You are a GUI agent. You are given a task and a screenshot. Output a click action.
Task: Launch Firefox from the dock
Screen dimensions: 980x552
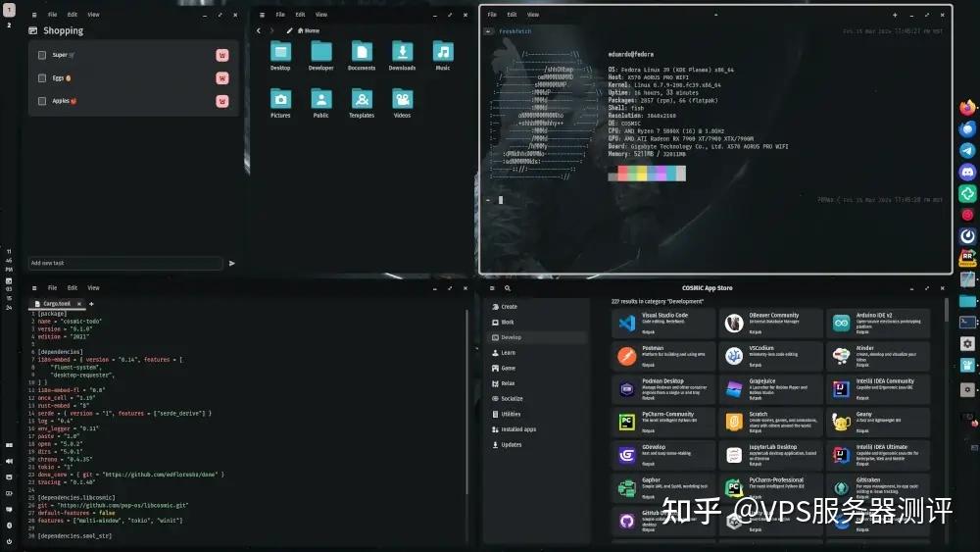pyautogui.click(x=967, y=108)
